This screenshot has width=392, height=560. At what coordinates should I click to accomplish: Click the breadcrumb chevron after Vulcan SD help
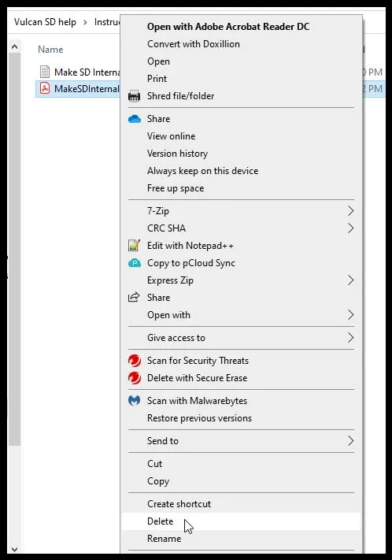(85, 23)
